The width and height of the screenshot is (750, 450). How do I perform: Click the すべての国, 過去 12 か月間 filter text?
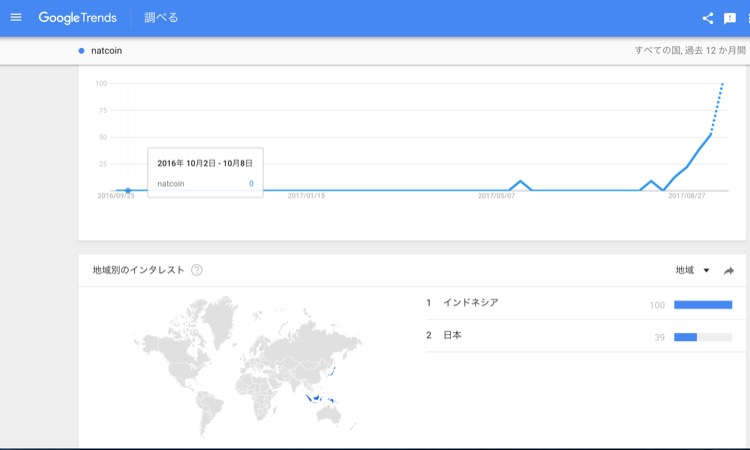click(689, 50)
